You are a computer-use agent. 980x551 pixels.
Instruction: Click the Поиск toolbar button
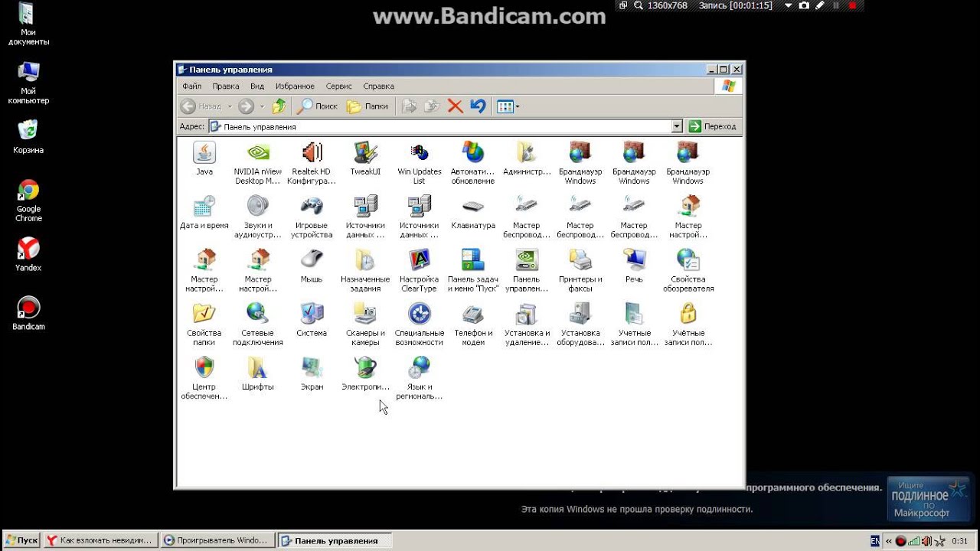(318, 106)
